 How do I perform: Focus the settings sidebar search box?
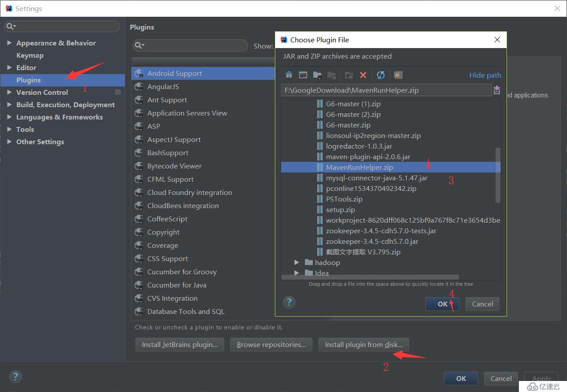tap(62, 26)
